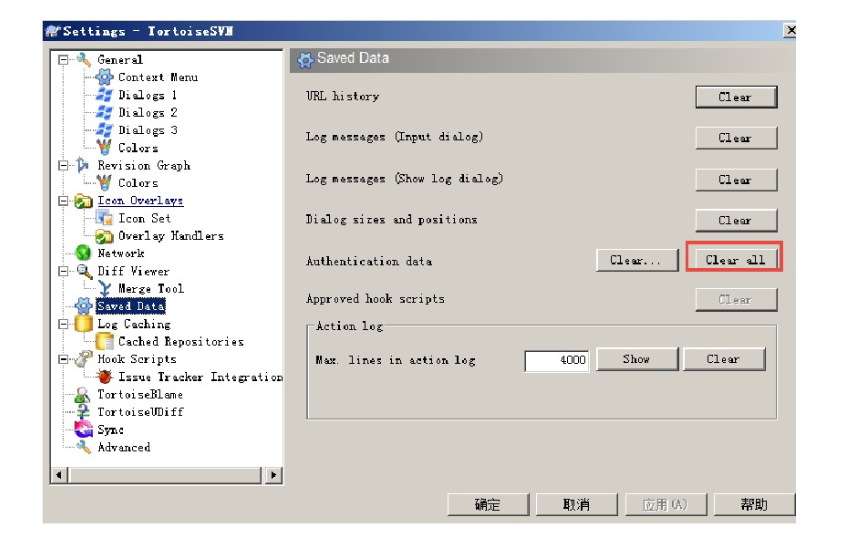This screenshot has width=844, height=537.
Task: Click the 确定 button
Action: [x=488, y=505]
